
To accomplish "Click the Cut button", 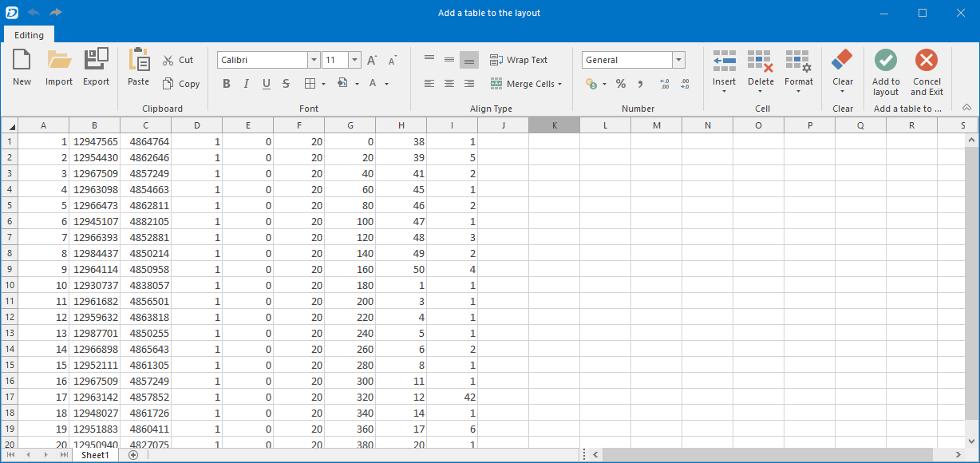I will coord(178,60).
